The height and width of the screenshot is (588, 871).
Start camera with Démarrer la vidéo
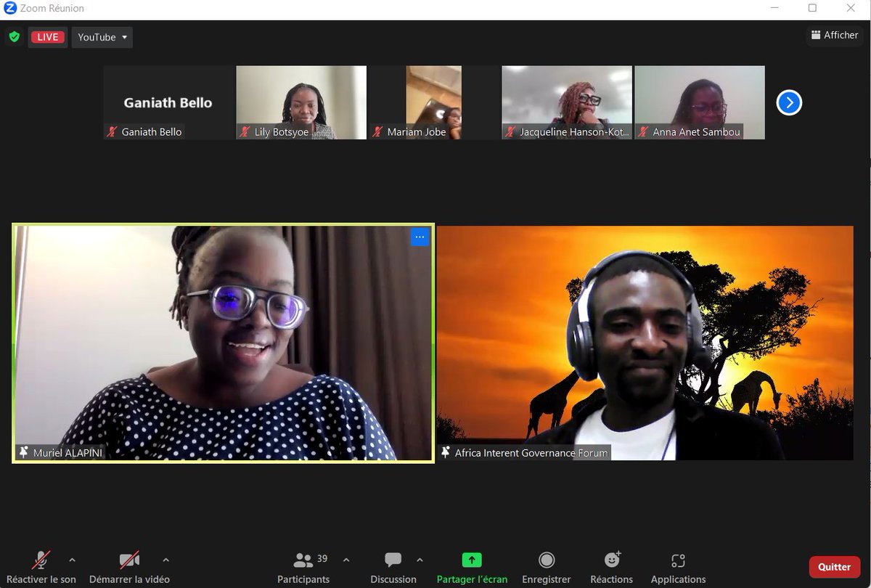point(129,567)
